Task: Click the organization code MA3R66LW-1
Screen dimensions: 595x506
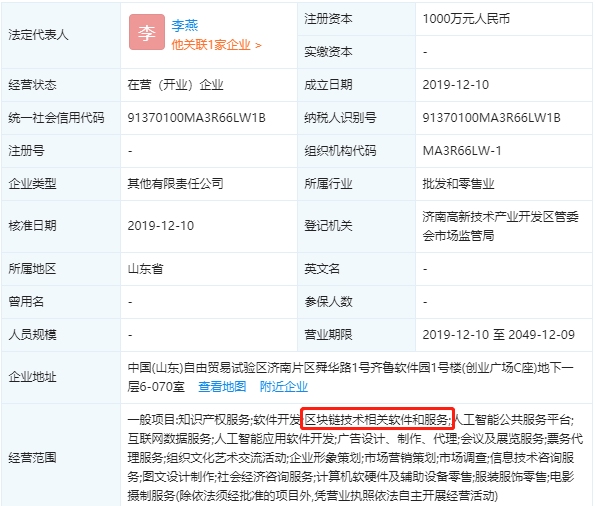Action: [x=462, y=151]
